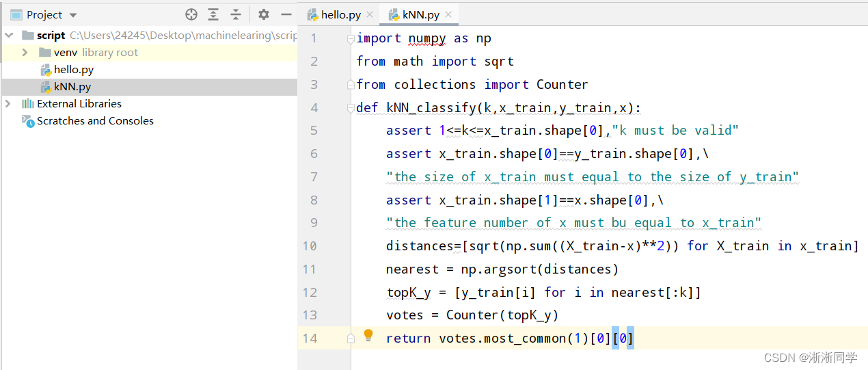The width and height of the screenshot is (868, 370).
Task: Switch to the kNN.py editor tab
Action: pyautogui.click(x=420, y=14)
